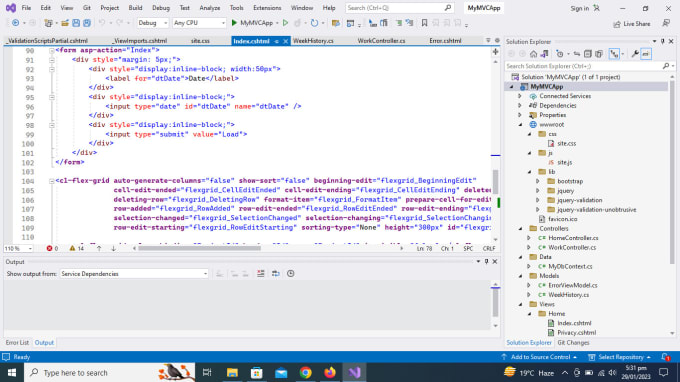Click the toolbar restart/refresh browser icon

pos(314,23)
